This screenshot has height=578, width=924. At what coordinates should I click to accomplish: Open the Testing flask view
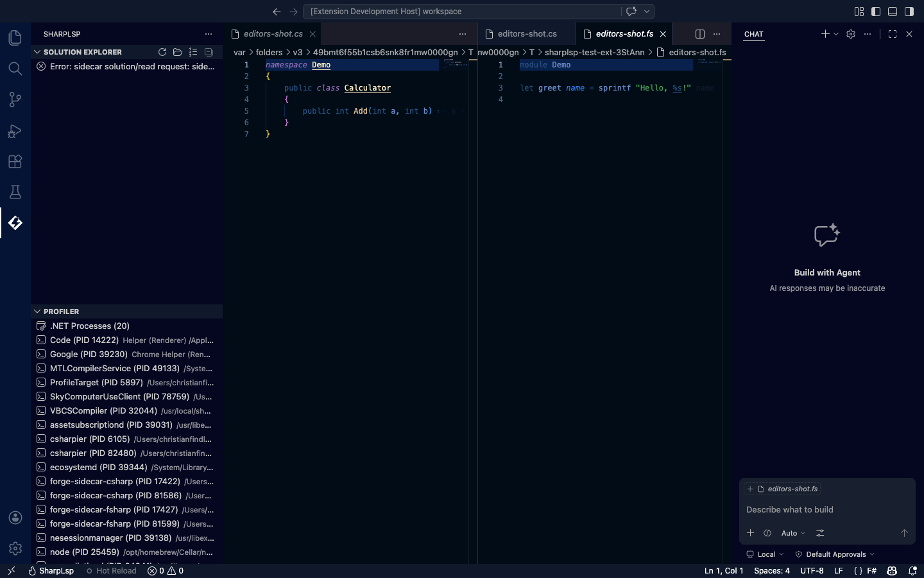[x=15, y=192]
